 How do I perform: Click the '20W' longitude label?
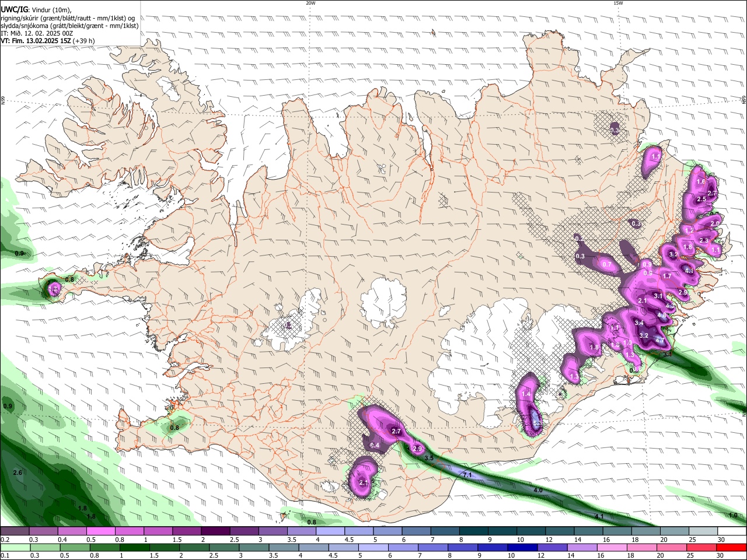coord(310,3)
